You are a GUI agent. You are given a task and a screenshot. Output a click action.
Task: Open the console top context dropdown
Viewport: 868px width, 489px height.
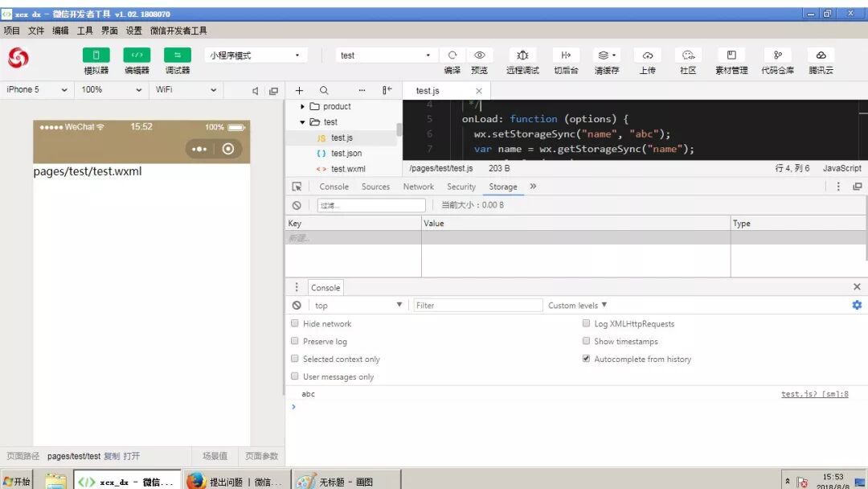[x=358, y=305]
